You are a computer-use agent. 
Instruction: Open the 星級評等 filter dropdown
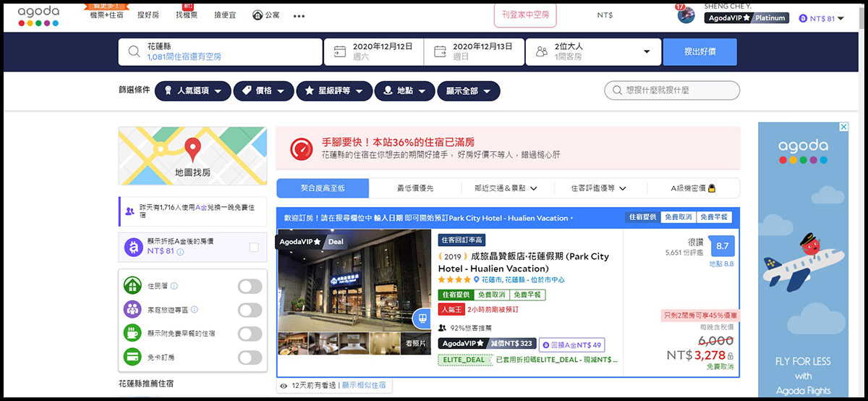[x=334, y=90]
